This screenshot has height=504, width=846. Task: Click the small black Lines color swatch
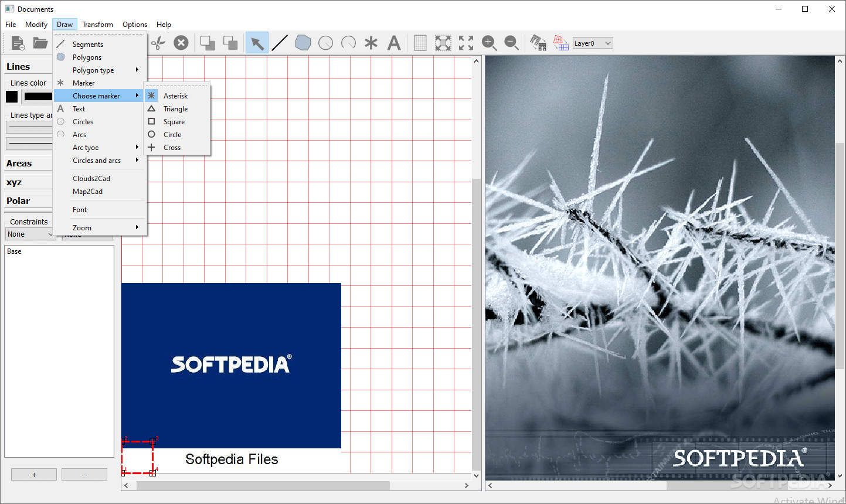coord(12,97)
